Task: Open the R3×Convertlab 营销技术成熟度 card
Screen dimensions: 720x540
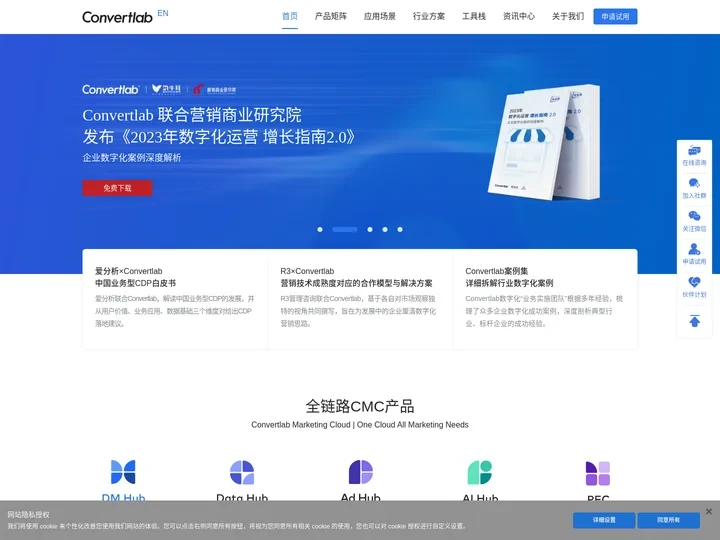Action: (x=360, y=299)
